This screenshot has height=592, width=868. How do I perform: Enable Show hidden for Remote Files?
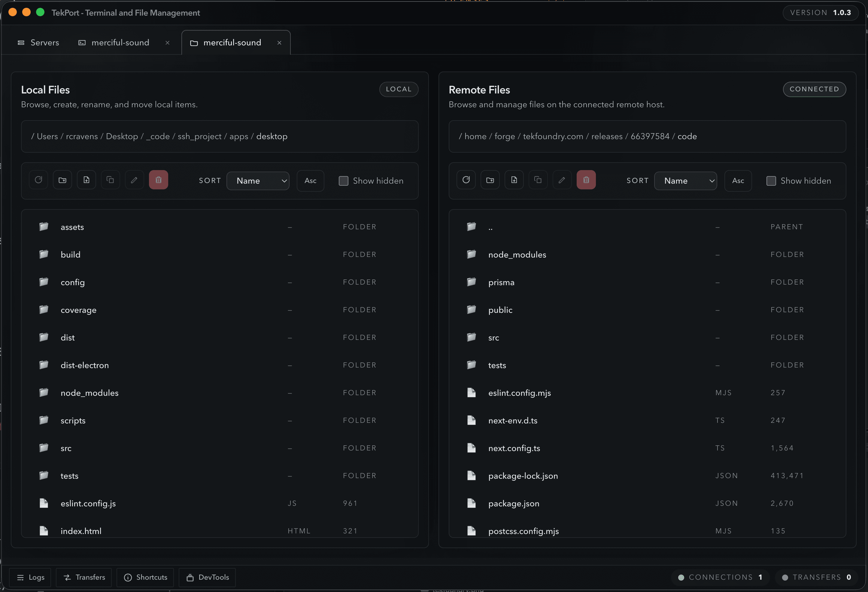click(x=771, y=181)
